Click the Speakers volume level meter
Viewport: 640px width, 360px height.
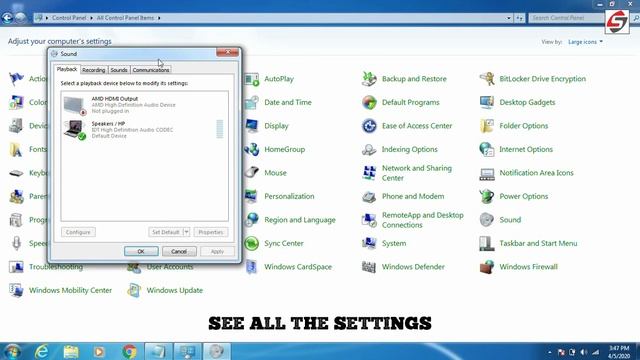pos(220,129)
